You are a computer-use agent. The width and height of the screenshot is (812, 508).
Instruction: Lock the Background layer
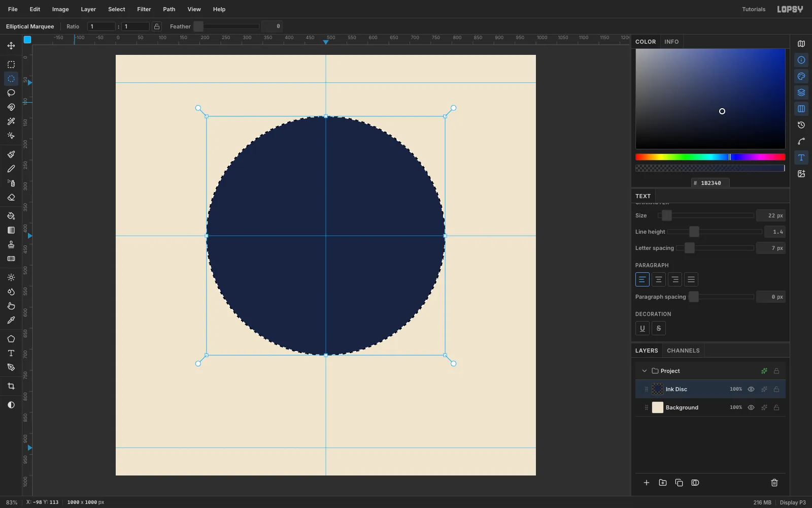776,407
